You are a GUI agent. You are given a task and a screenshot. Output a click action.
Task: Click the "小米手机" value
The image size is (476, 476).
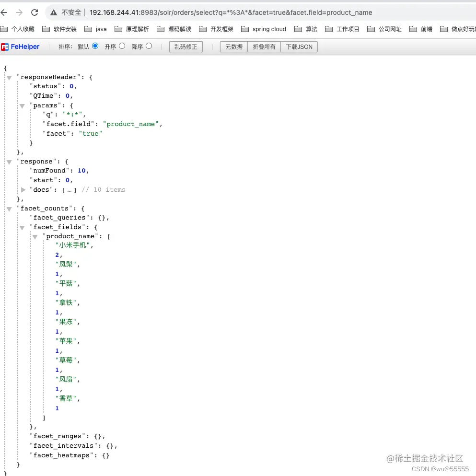(x=72, y=245)
